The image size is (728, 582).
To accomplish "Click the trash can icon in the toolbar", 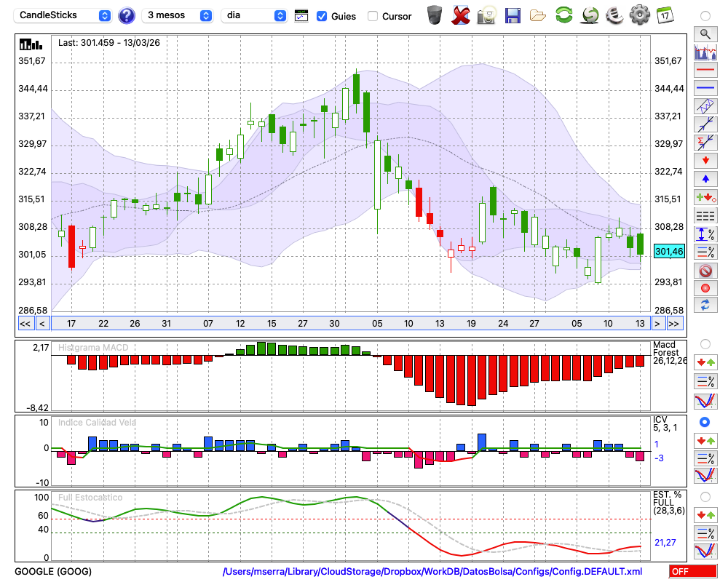I will pos(435,15).
